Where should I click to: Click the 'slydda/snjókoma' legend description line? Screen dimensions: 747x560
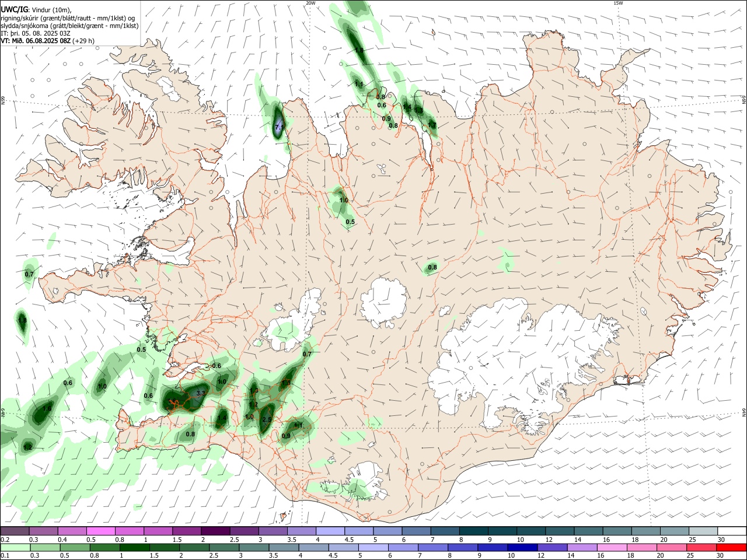69,26
